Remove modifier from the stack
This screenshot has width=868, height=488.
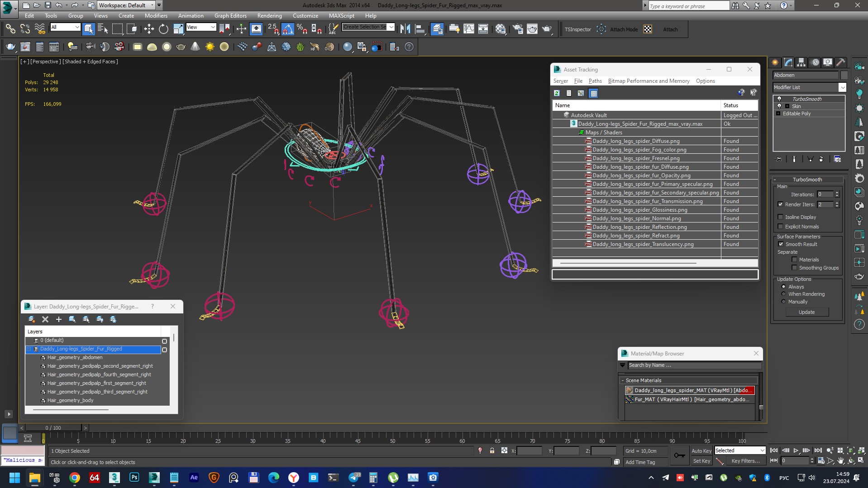point(821,159)
